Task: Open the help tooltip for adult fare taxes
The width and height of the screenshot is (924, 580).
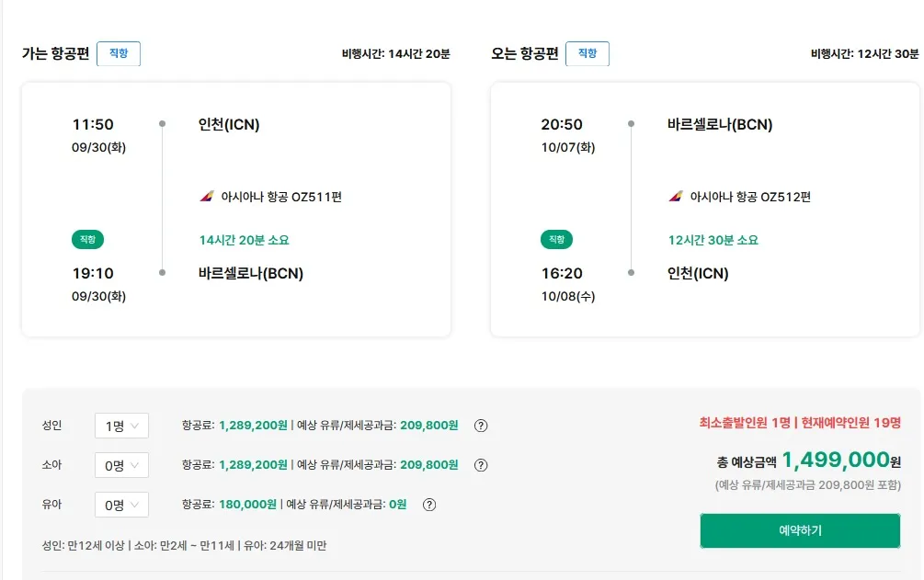Action: click(x=479, y=426)
